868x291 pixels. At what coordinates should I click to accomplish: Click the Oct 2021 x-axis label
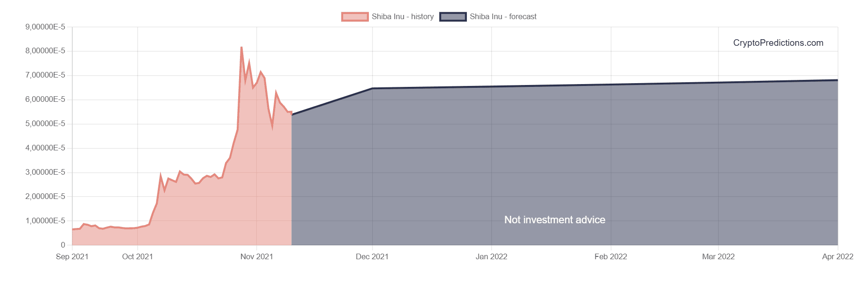click(x=137, y=257)
